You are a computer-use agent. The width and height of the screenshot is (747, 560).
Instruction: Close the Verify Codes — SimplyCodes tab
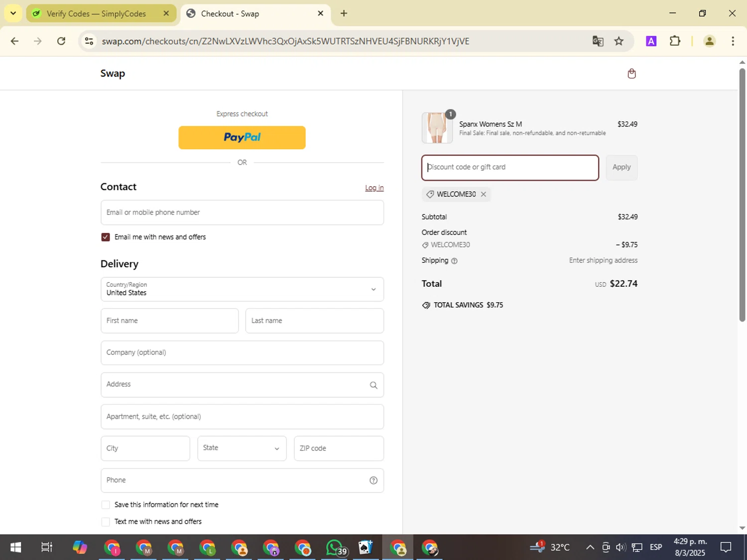[166, 13]
